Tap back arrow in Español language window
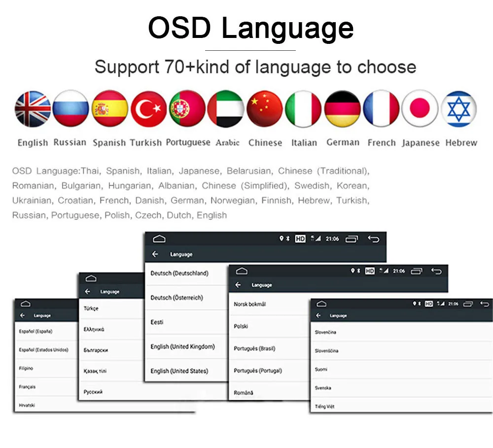The height and width of the screenshot is (448, 493). pyautogui.click(x=22, y=315)
